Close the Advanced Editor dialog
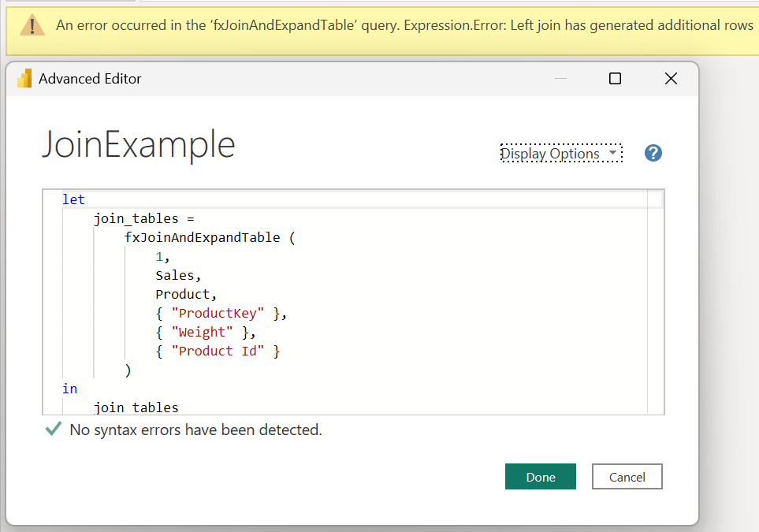Image resolution: width=759 pixels, height=532 pixels. point(671,79)
